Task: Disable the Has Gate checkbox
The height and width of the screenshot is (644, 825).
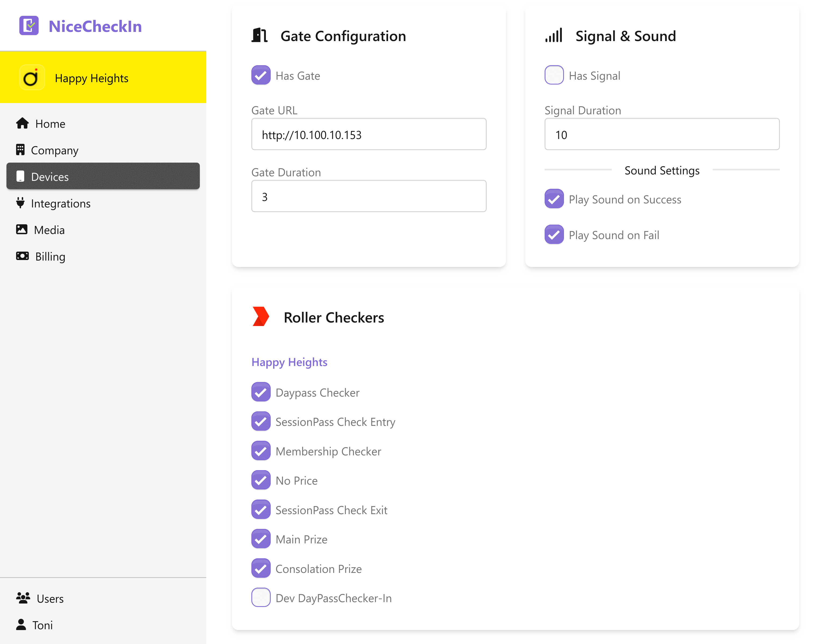Action: (261, 75)
